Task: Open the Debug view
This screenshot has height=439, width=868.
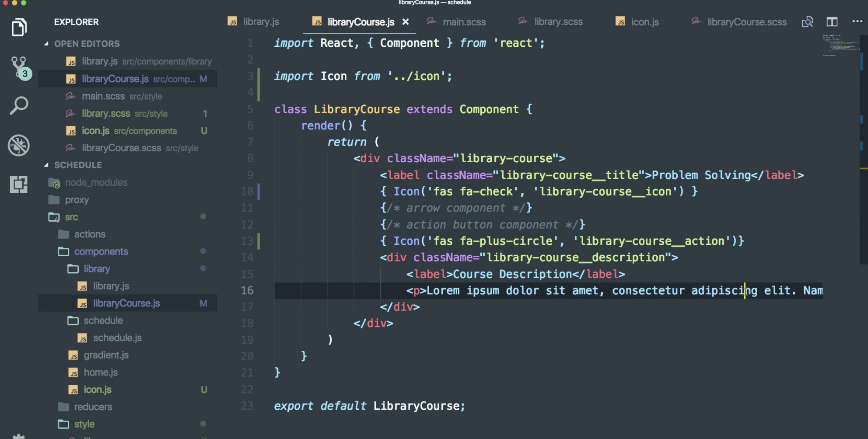Action: (19, 145)
